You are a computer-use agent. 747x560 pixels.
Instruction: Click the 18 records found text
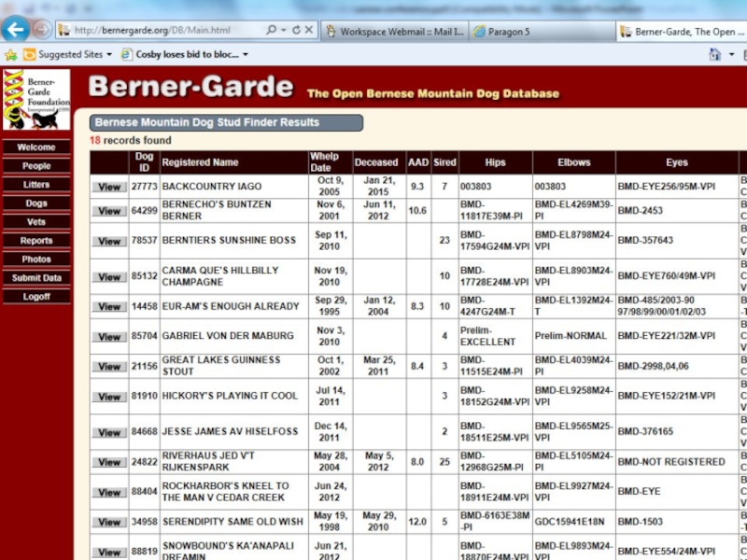131,141
